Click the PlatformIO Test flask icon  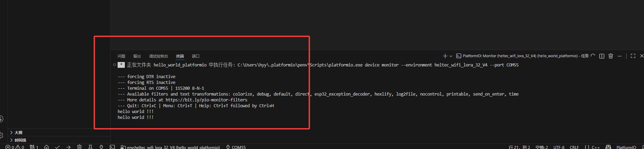tap(90, 147)
